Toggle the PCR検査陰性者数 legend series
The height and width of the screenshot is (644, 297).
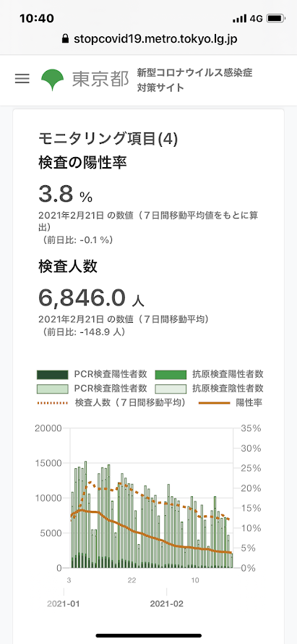click(x=92, y=388)
